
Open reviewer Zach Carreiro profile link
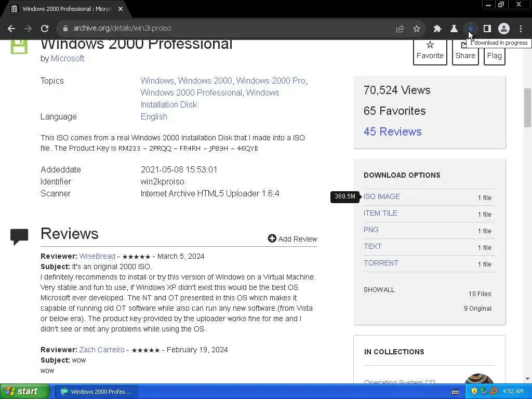pyautogui.click(x=102, y=350)
